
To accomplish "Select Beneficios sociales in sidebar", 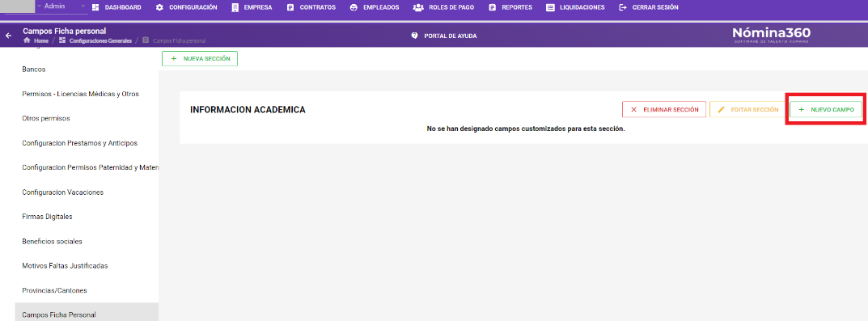I will (52, 241).
